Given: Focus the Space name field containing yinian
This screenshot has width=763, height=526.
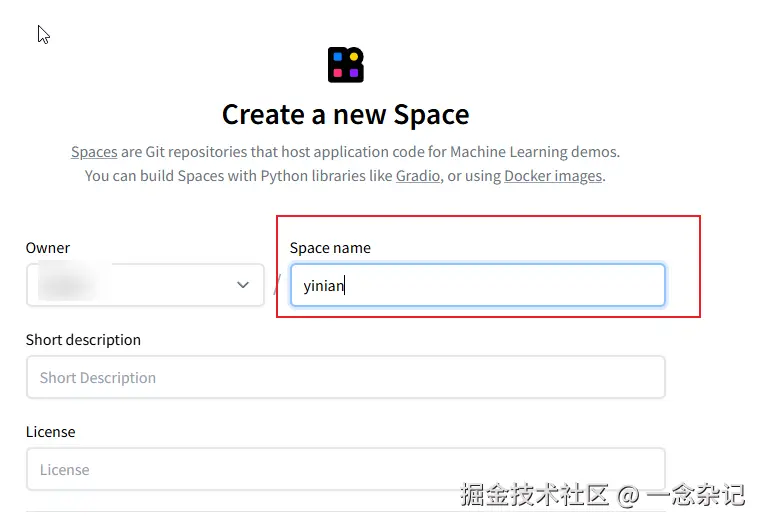Looking at the screenshot, I should point(477,285).
